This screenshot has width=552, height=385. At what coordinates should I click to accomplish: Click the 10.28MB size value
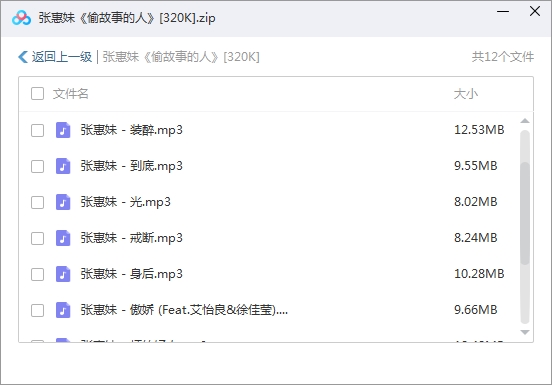tap(479, 273)
